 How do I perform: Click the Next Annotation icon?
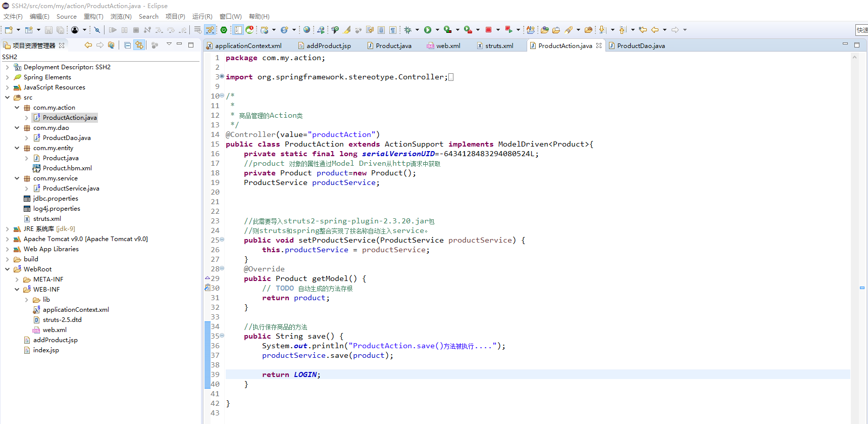[602, 30]
